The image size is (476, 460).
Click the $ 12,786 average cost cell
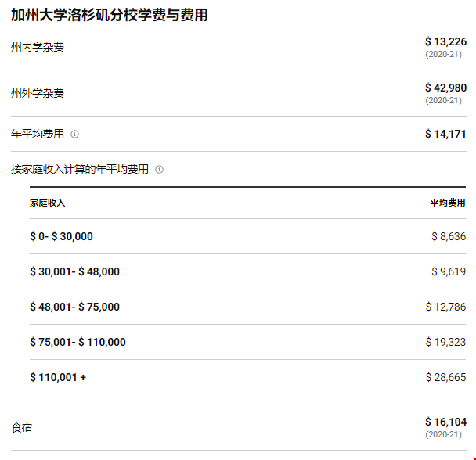(445, 307)
